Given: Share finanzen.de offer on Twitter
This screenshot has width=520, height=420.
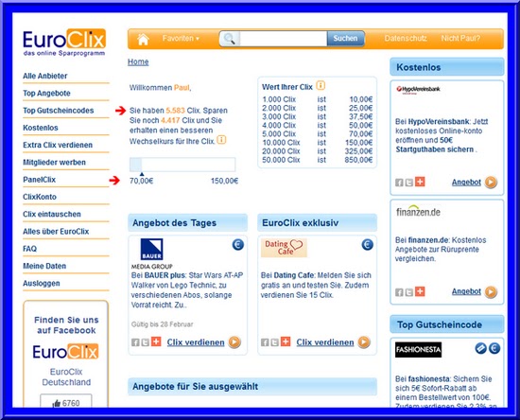Looking at the screenshot, I should (409, 292).
